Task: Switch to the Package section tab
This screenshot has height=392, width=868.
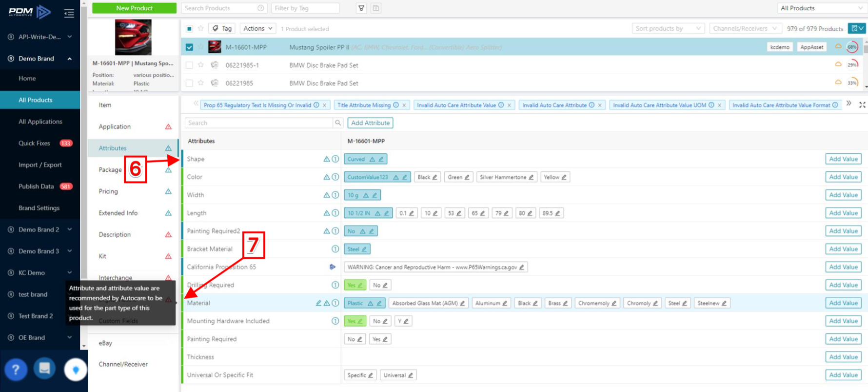Action: pos(110,170)
